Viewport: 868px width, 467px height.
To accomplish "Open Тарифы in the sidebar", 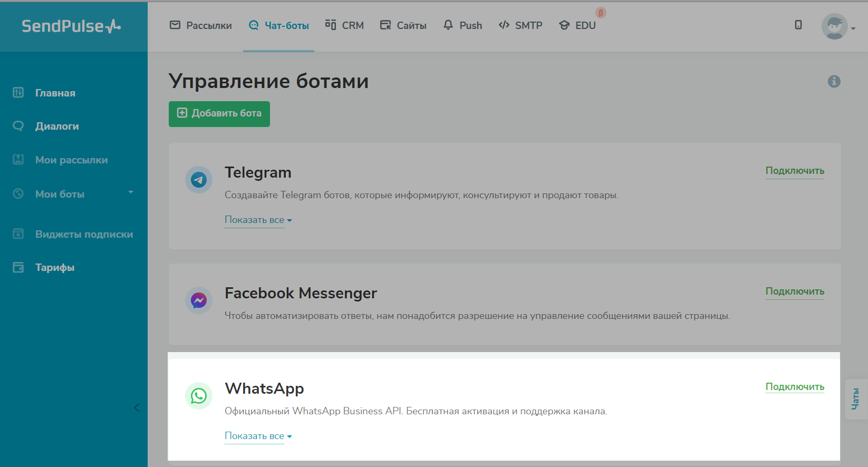I will (x=55, y=267).
